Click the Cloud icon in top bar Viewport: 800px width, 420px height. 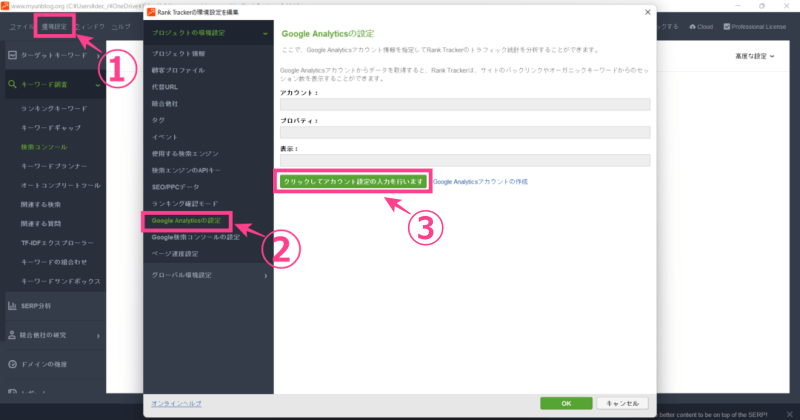pyautogui.click(x=692, y=27)
